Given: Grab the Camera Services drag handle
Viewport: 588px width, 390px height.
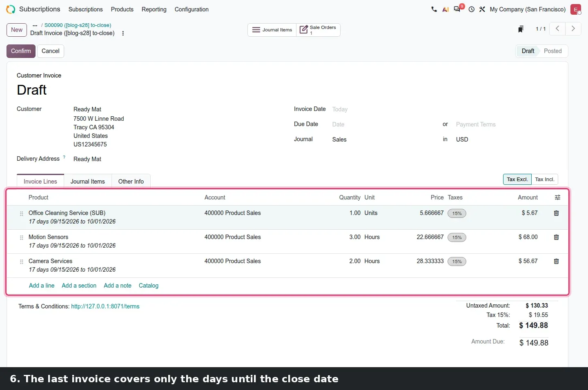Looking at the screenshot, I should click(22, 261).
